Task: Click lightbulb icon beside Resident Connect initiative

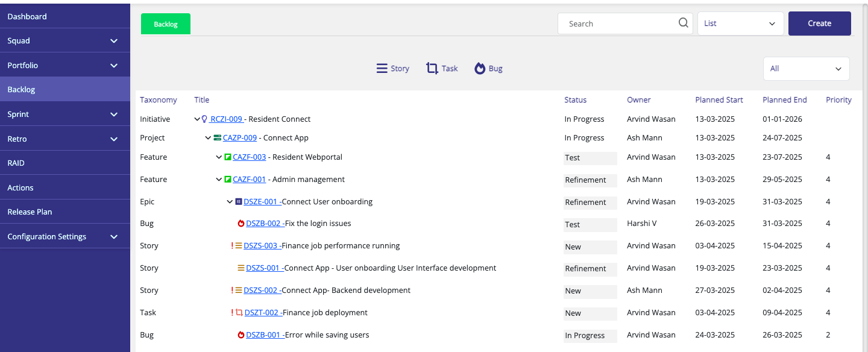Action: coord(204,119)
